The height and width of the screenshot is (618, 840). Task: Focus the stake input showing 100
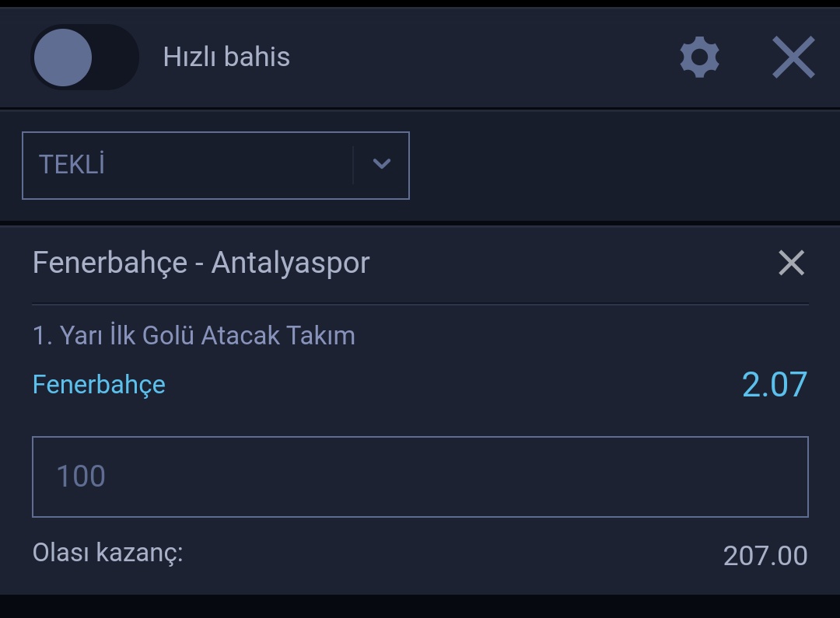[421, 477]
